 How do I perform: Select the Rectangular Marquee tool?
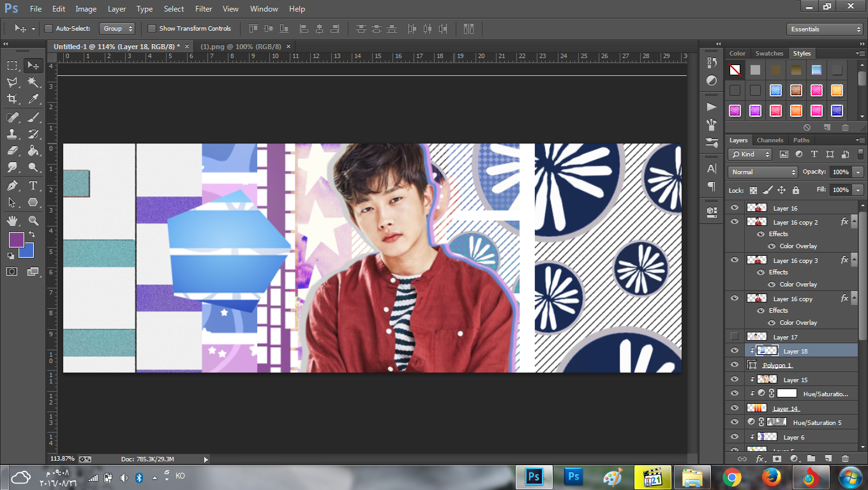click(12, 66)
